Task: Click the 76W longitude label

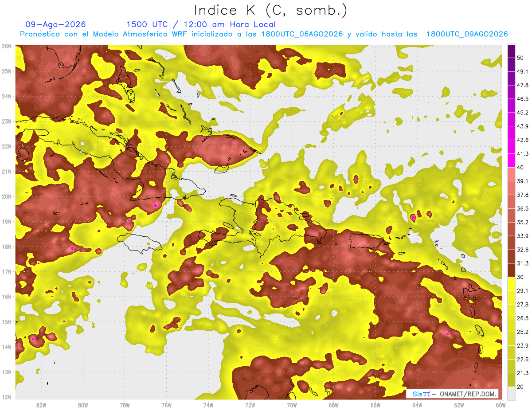Action: pyautogui.click(x=167, y=405)
